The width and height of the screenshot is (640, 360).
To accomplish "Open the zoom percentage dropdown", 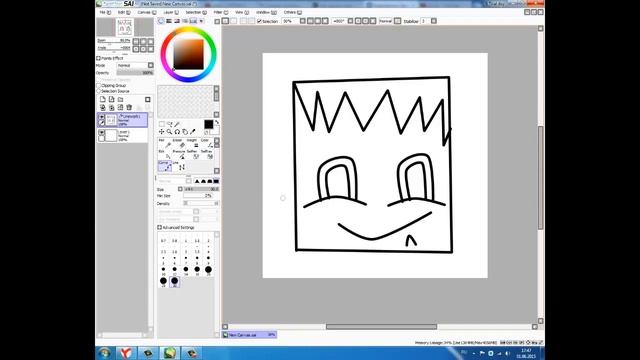I will tap(302, 21).
